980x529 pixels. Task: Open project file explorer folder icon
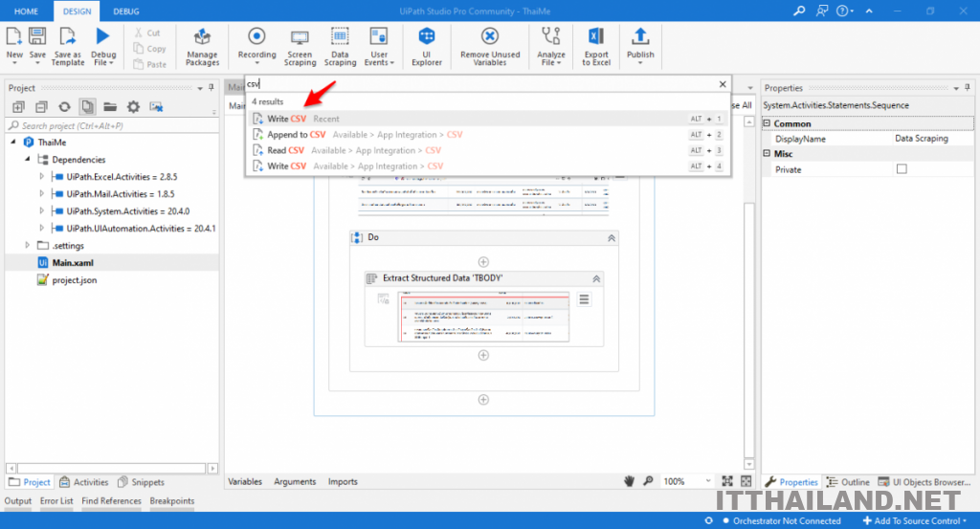coord(110,107)
